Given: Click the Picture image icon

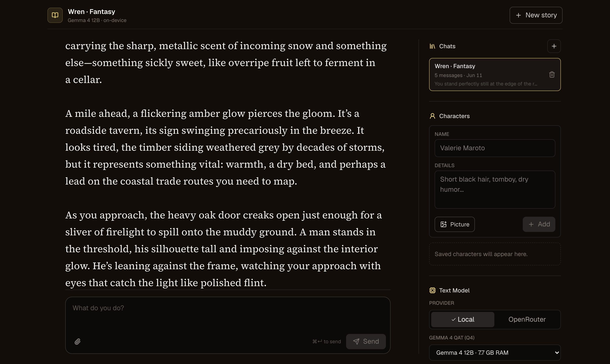Looking at the screenshot, I should (x=443, y=225).
